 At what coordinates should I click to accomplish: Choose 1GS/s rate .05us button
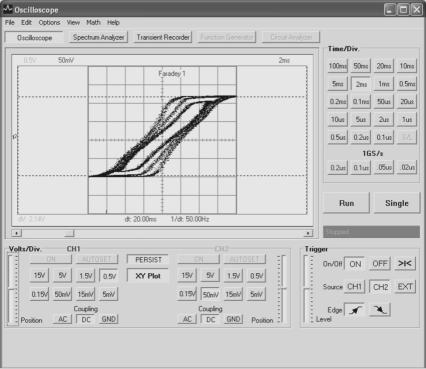pyautogui.click(x=384, y=167)
